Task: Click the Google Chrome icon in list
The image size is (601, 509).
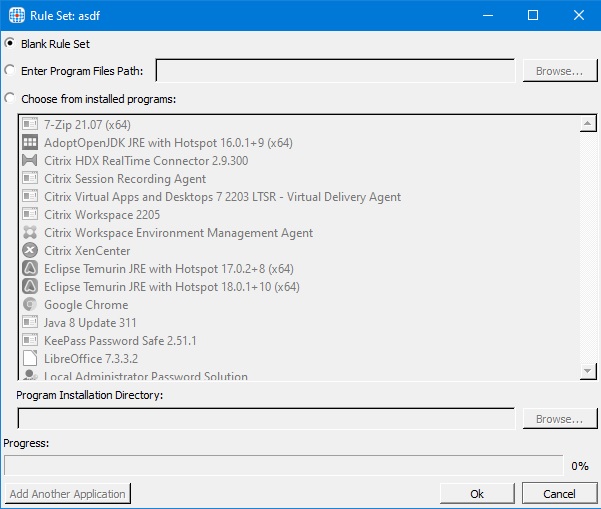Action: coord(30,304)
